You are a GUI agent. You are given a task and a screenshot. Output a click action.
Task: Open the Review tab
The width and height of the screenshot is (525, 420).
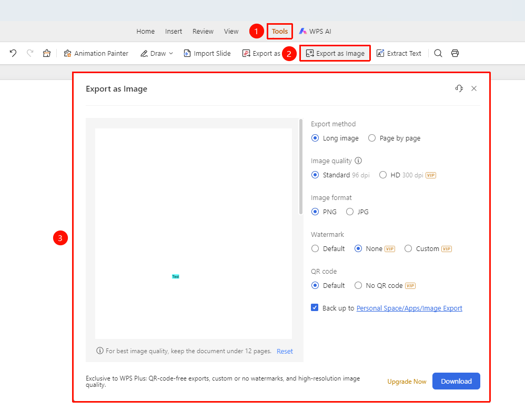(x=203, y=31)
